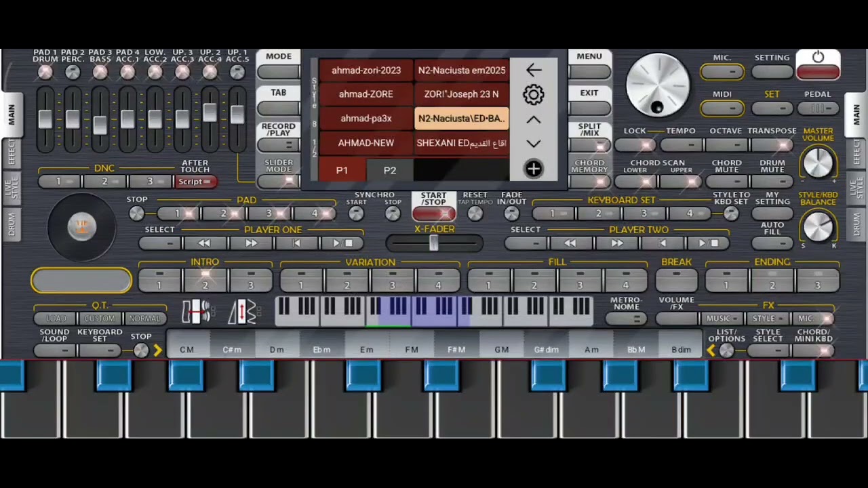The image size is (868, 488).
Task: Toggle Split/Mix mode
Action: coord(589,145)
